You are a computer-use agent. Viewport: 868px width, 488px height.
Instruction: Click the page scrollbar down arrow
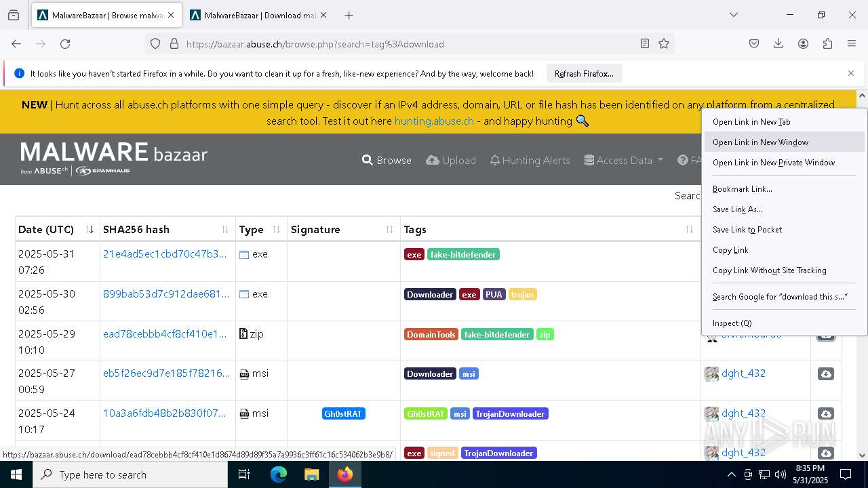tap(862, 455)
